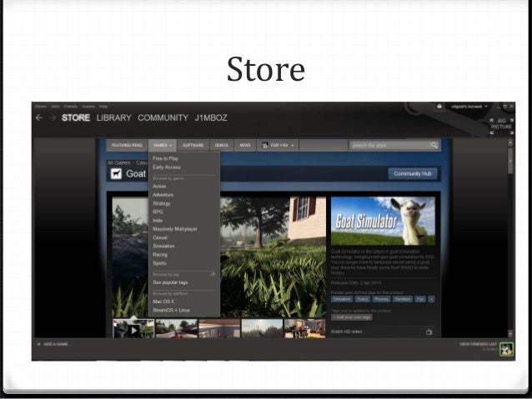Screen dimensions: 532x399
Task: Open the Help menu
Action: (103, 107)
